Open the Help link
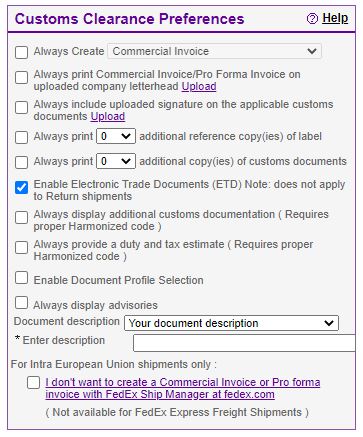 335,18
